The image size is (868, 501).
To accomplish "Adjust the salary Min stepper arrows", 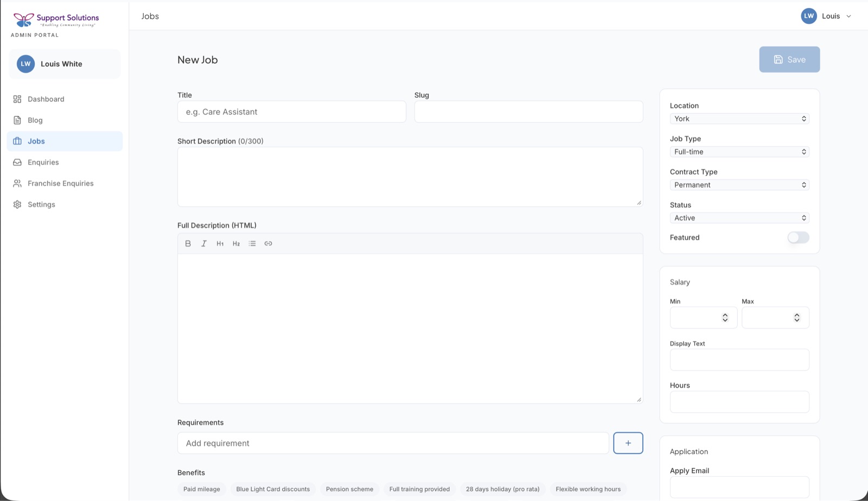I will click(x=725, y=318).
